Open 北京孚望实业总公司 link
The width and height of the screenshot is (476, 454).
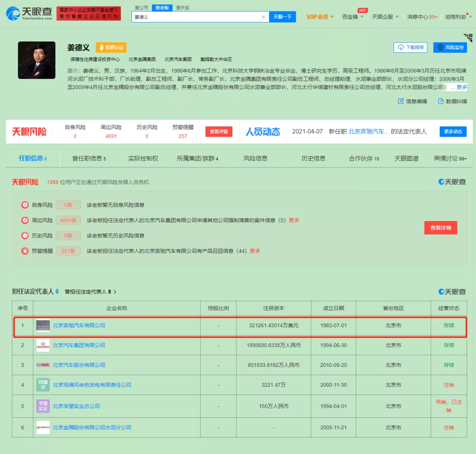76,406
